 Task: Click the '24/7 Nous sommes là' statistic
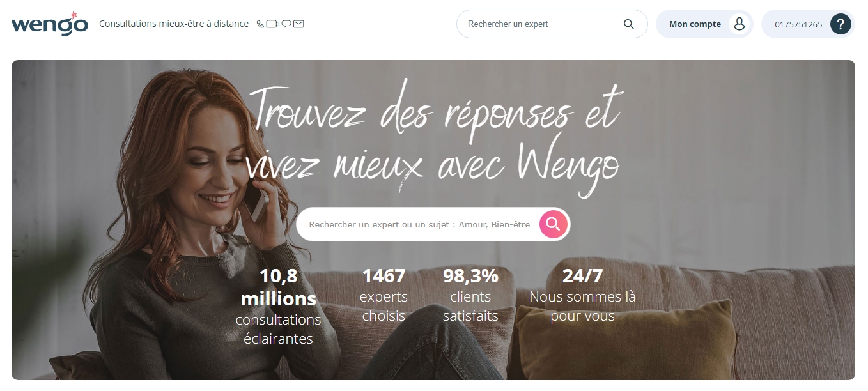[x=582, y=295]
